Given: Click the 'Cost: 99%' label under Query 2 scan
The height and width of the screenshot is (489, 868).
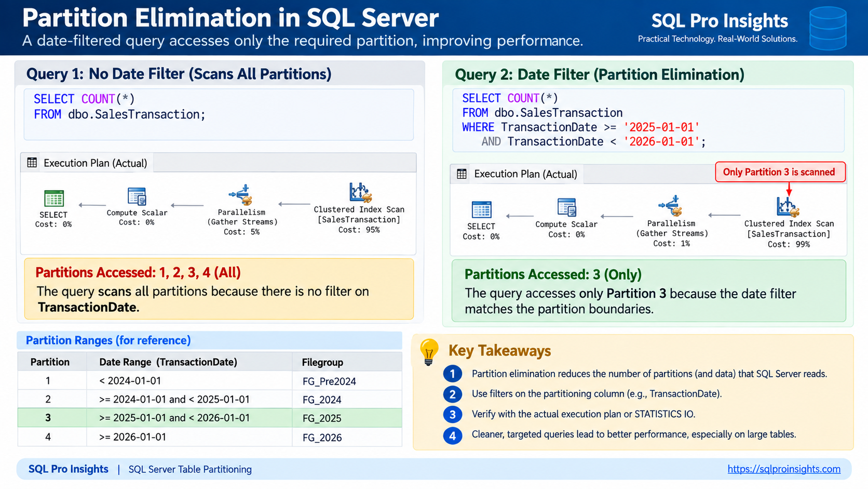Looking at the screenshot, I should point(789,244).
